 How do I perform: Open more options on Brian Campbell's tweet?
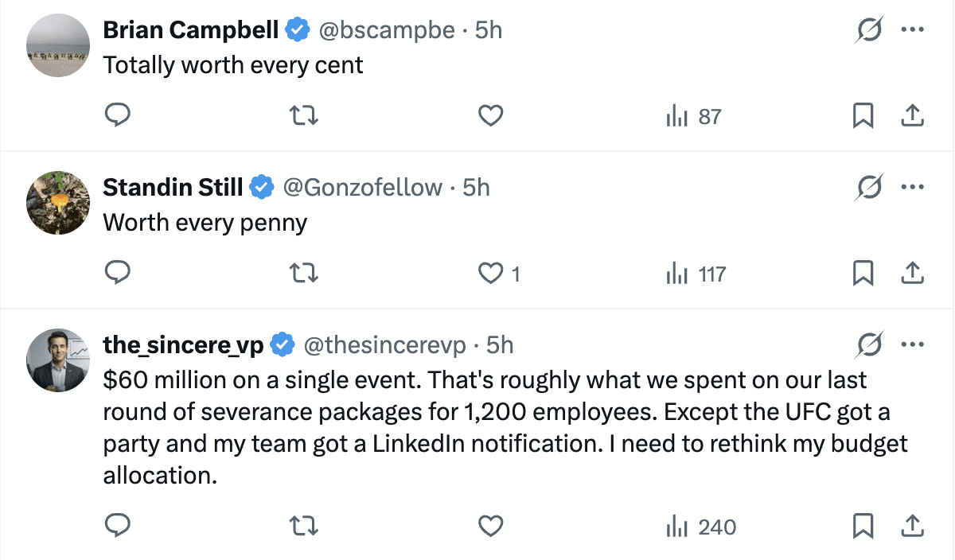pos(911,31)
